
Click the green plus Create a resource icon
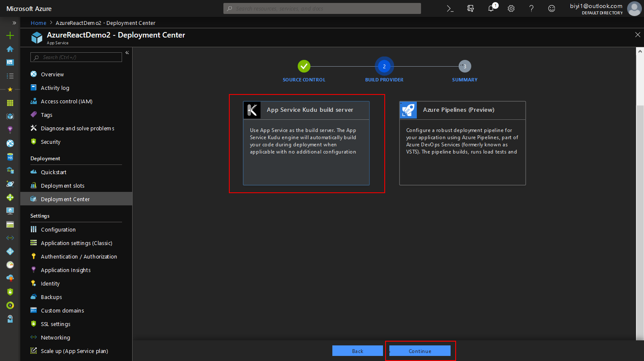(10, 35)
